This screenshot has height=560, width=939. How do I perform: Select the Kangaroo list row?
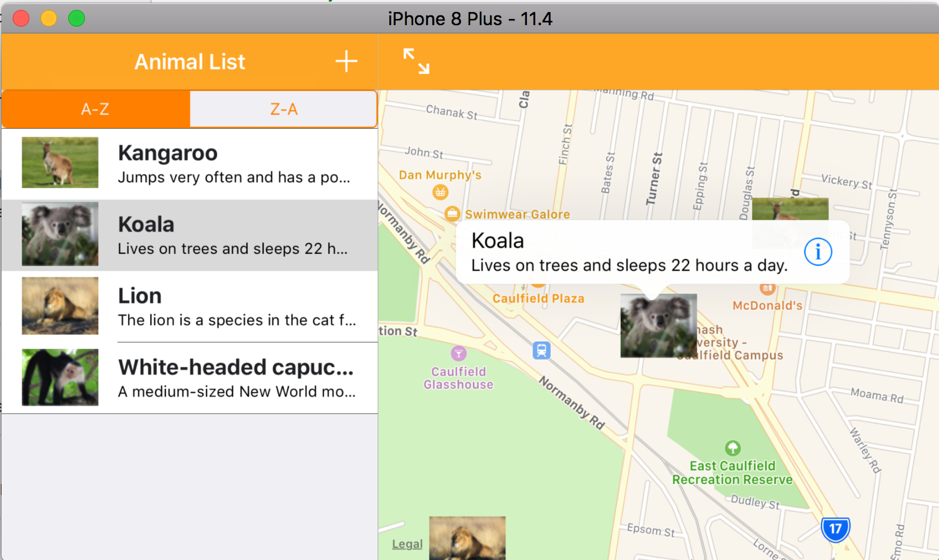click(x=190, y=164)
